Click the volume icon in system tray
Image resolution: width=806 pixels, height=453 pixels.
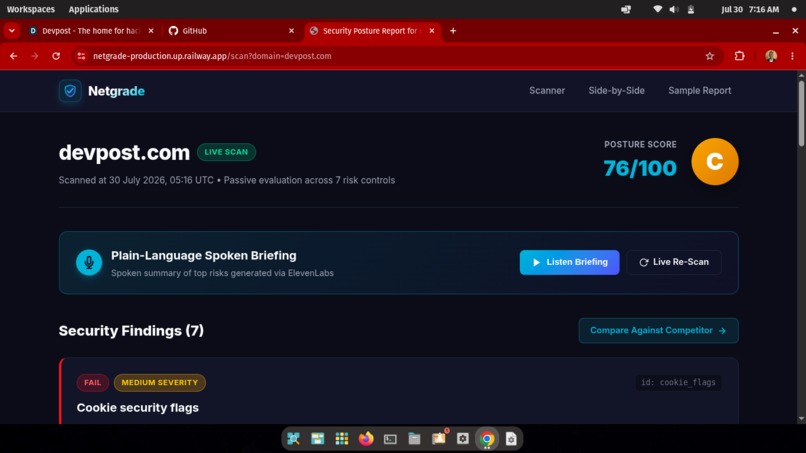(x=674, y=9)
